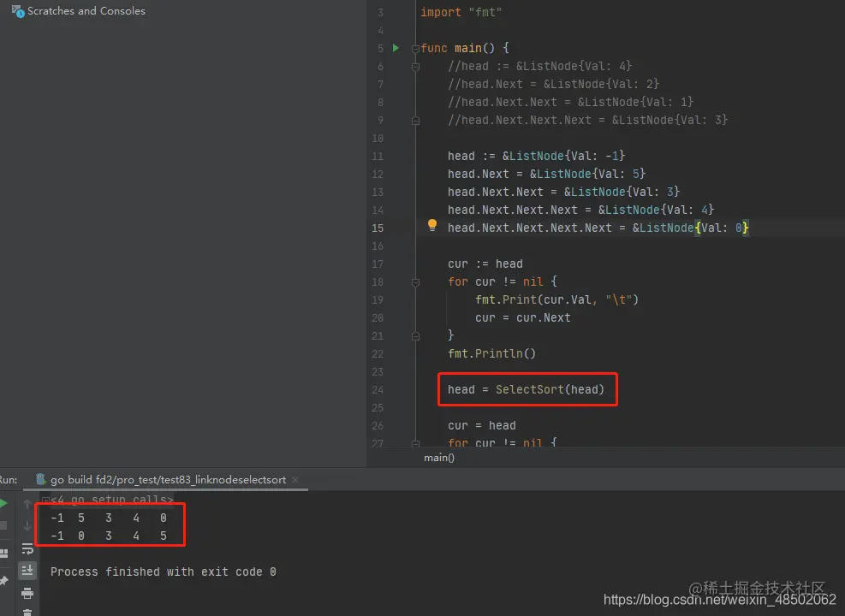Screen dimensions: 845x616
Task: Click the Pin Tab icon in Run panel
Action: click(x=3, y=580)
